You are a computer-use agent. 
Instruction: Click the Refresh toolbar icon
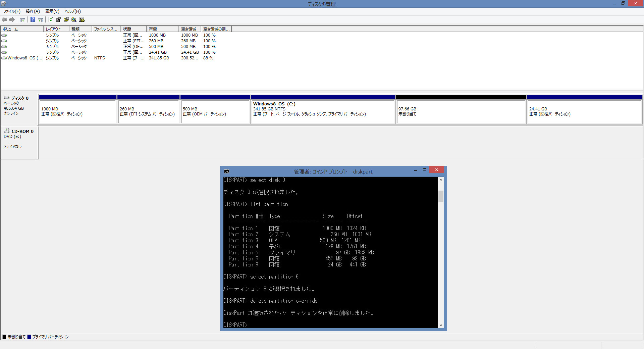click(51, 19)
